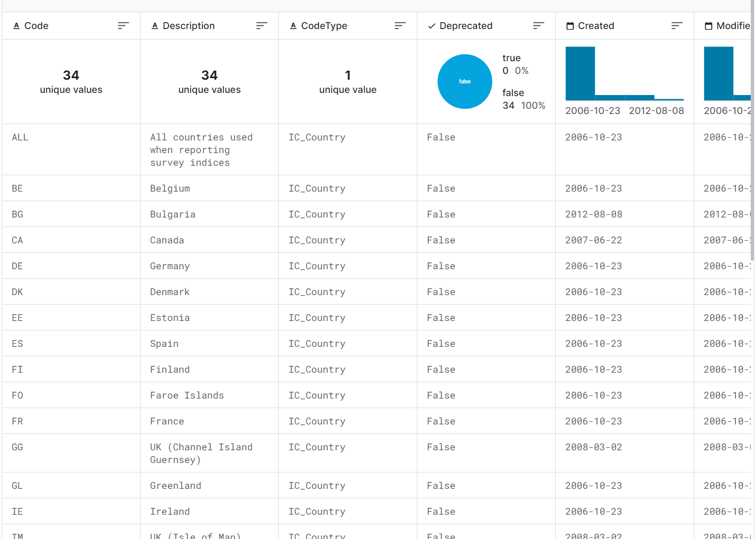Viewport: 756px width, 539px height.
Task: Select the FR code cell
Action: (71, 421)
